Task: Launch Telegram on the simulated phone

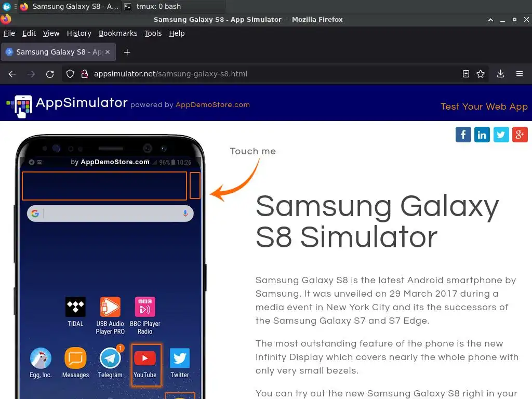Action: [110, 363]
